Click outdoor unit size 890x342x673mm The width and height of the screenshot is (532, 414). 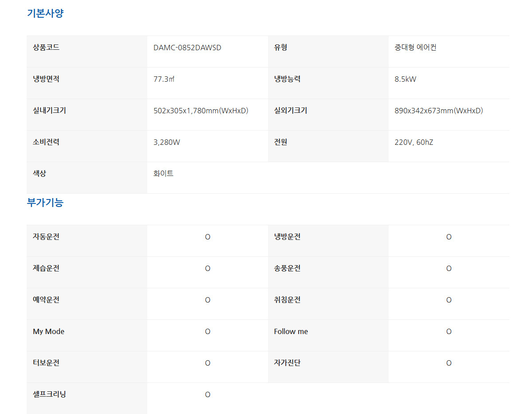[x=438, y=111]
